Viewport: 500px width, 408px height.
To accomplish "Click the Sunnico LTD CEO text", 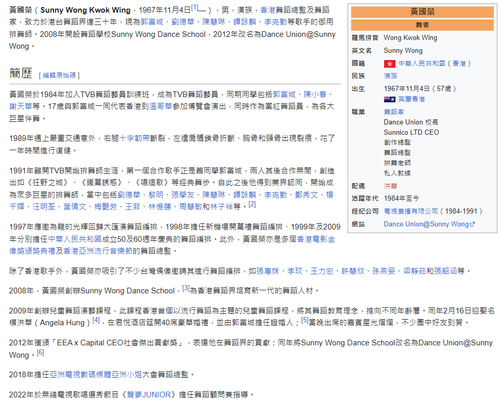I will pos(411,132).
